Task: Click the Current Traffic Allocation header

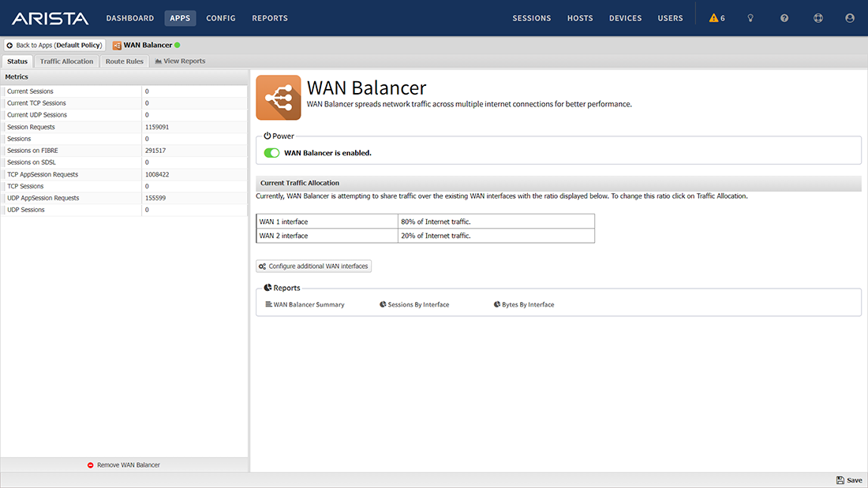Action: click(x=559, y=183)
